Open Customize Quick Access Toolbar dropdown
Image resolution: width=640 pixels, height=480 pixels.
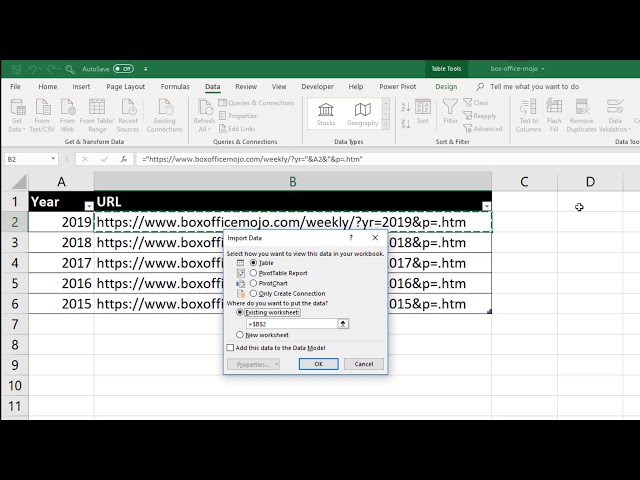(146, 69)
